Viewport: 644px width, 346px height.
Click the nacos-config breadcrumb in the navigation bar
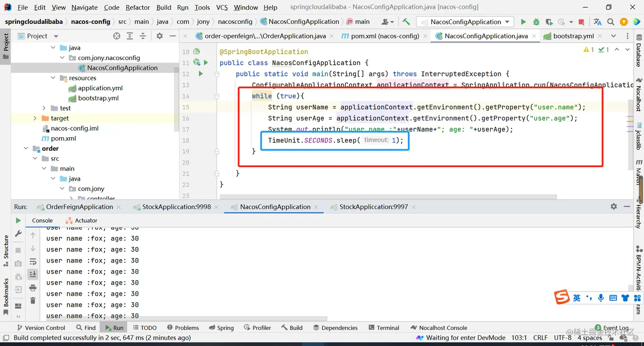point(91,22)
